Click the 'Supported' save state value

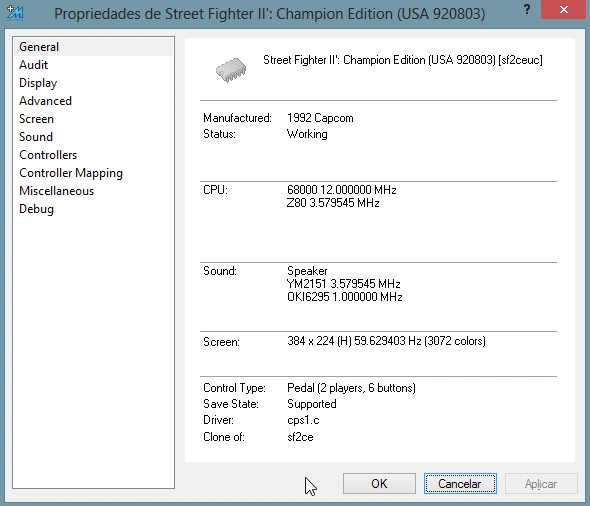(x=312, y=404)
